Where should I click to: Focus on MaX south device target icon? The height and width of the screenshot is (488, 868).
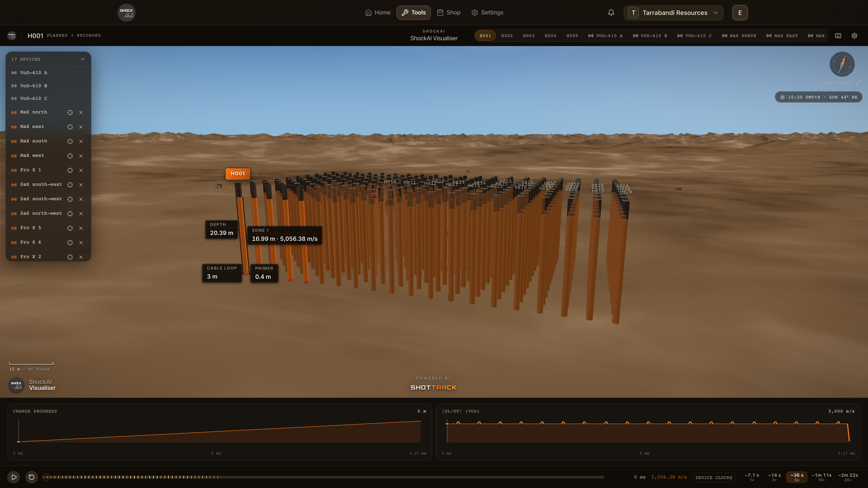click(70, 141)
